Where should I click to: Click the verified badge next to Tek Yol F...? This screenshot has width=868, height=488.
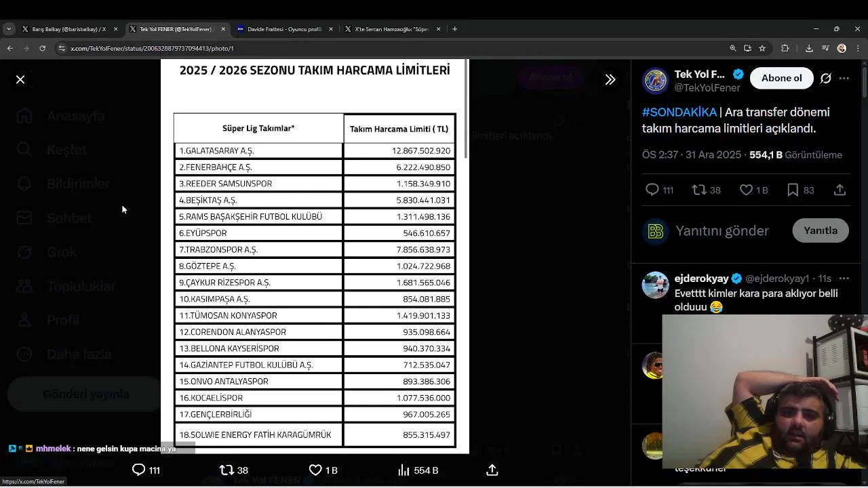(x=738, y=75)
